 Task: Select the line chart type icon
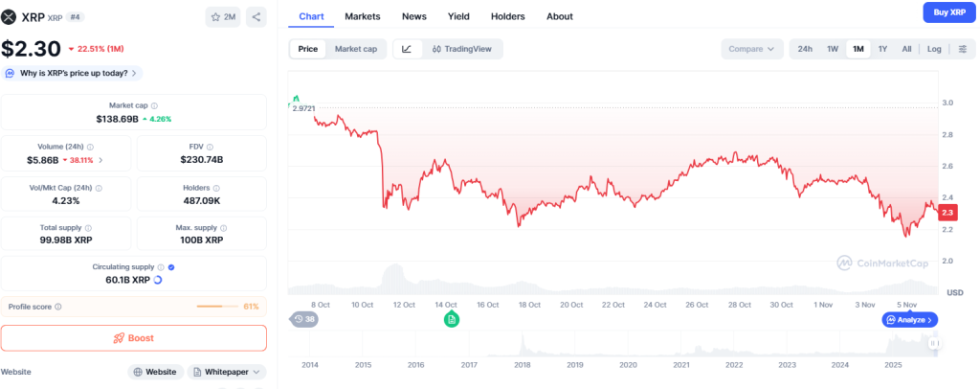click(x=407, y=49)
